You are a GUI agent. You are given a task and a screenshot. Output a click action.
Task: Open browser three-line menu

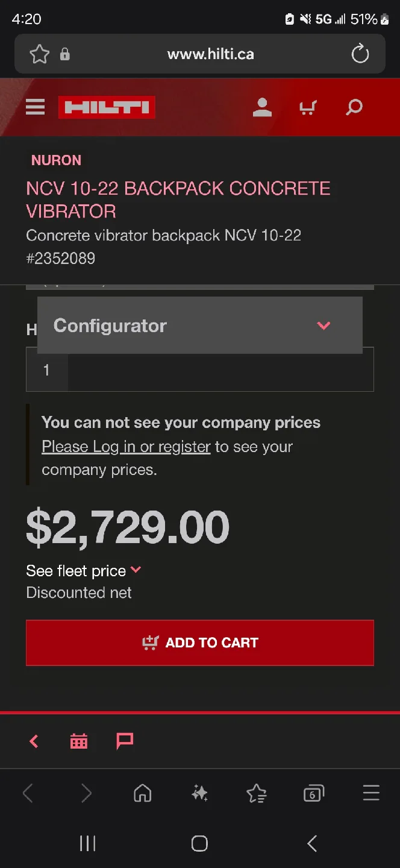point(371,793)
